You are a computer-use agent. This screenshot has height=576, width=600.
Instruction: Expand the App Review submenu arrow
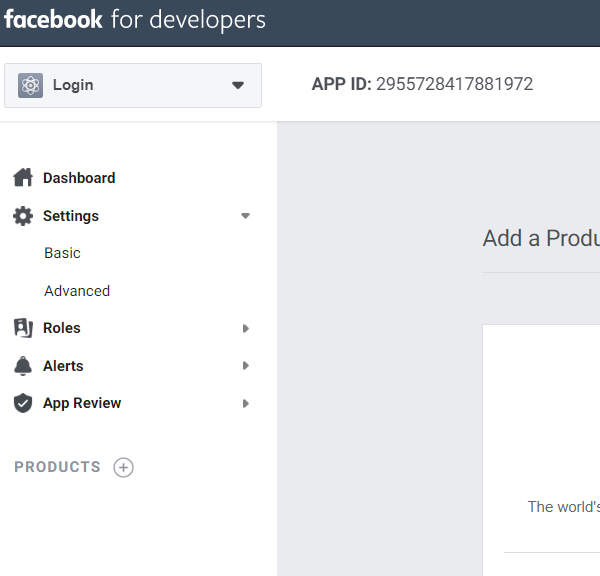coord(246,403)
